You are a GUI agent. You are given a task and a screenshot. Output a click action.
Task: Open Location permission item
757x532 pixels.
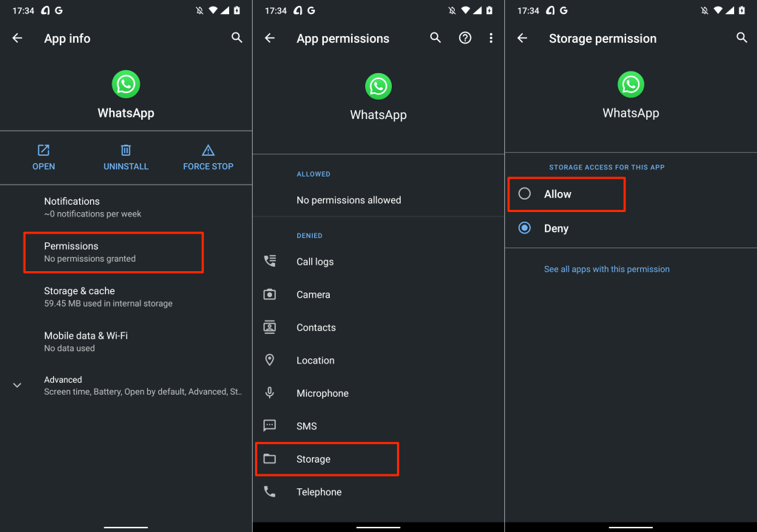316,361
